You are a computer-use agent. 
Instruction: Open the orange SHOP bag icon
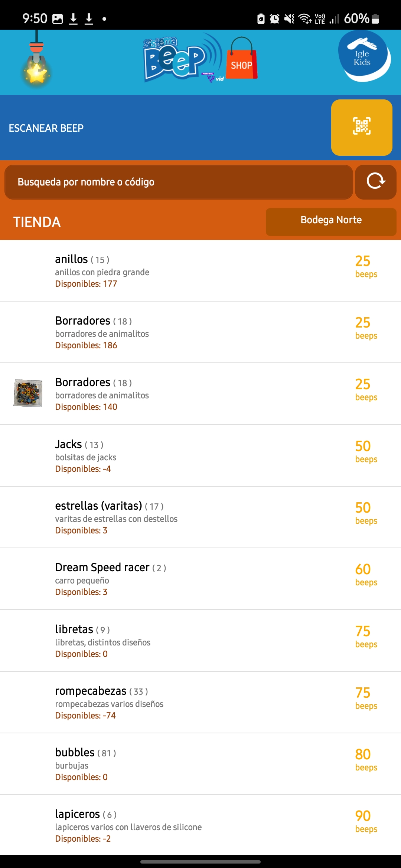click(x=241, y=59)
